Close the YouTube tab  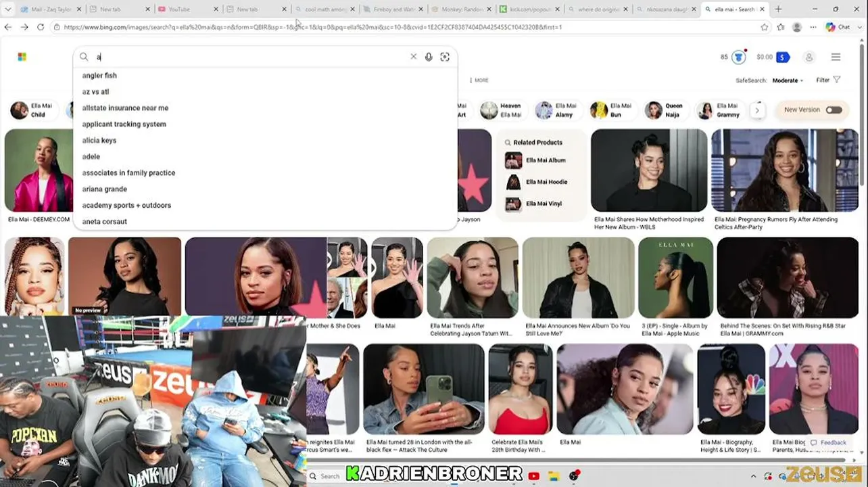pos(216,9)
